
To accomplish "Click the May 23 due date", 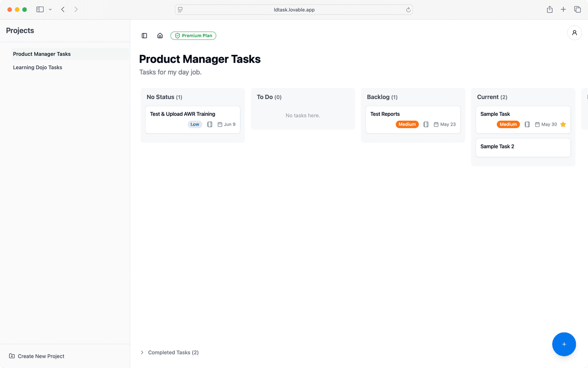I will click(444, 125).
